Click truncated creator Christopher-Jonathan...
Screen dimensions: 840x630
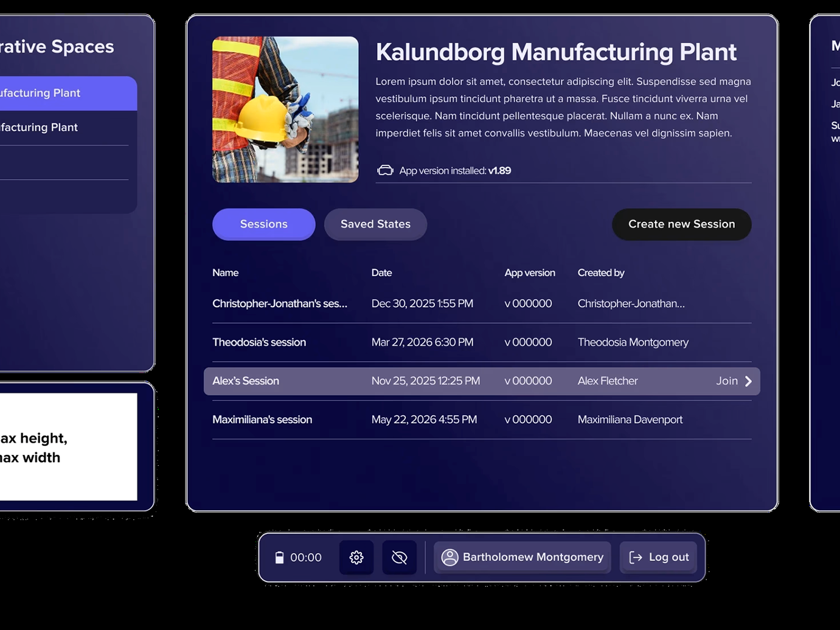(631, 303)
